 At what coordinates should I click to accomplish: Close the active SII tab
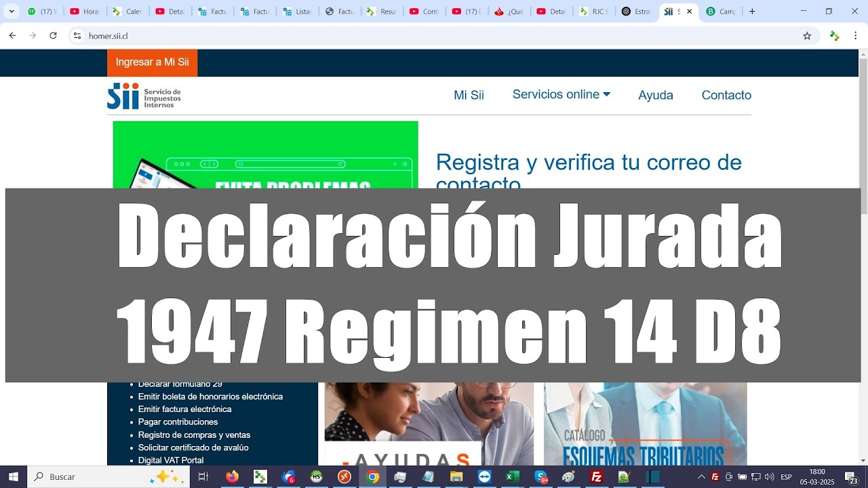690,12
